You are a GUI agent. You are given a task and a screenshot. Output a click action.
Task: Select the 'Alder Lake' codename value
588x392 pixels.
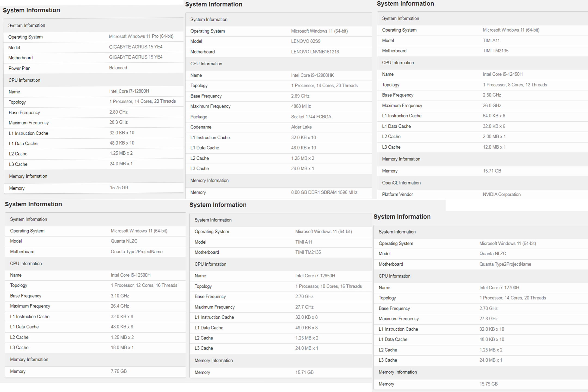[x=301, y=127]
